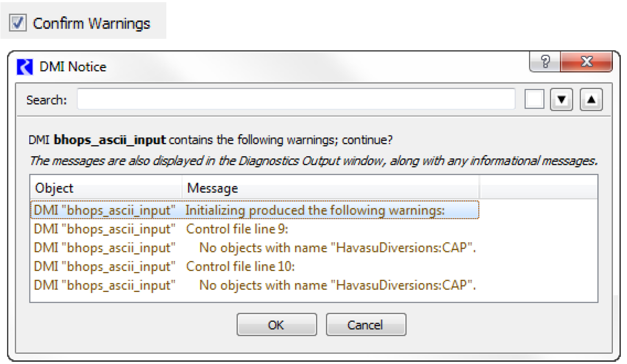Select the "Control file line 9" row
The height and width of the screenshot is (364, 627).
point(237,229)
